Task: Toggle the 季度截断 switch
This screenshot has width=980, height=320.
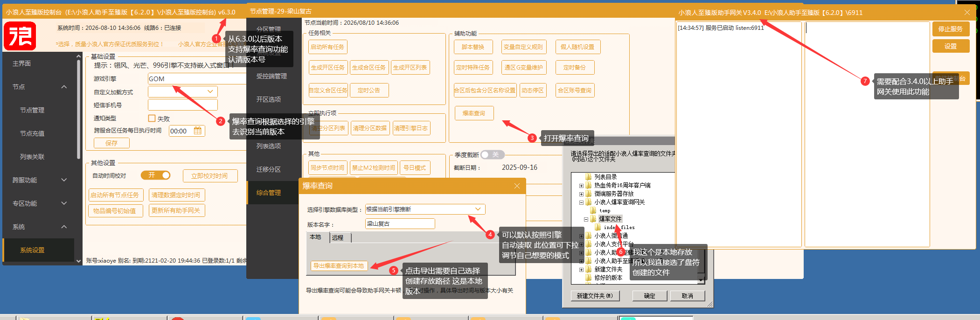Action: point(492,154)
